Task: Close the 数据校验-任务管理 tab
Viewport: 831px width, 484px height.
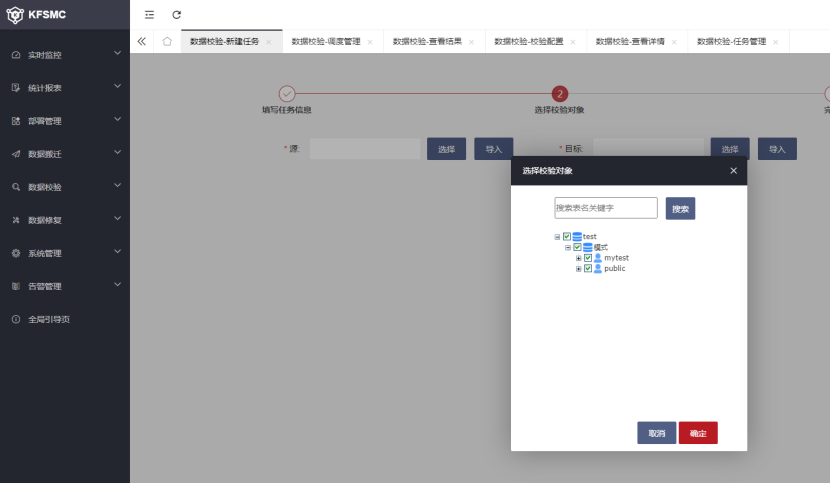Action: [775, 42]
